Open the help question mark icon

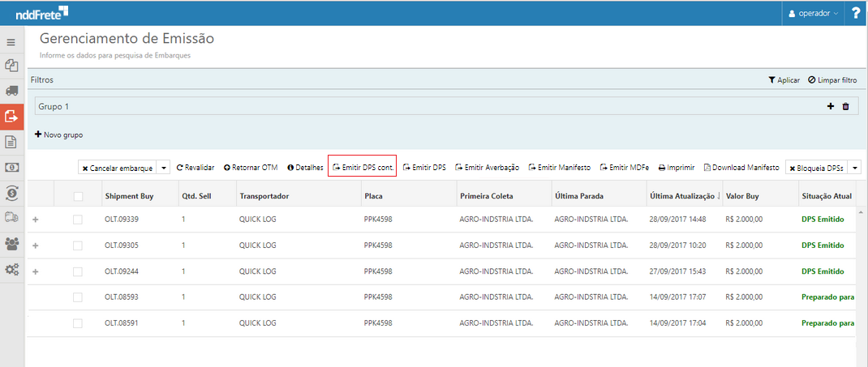[x=856, y=14]
